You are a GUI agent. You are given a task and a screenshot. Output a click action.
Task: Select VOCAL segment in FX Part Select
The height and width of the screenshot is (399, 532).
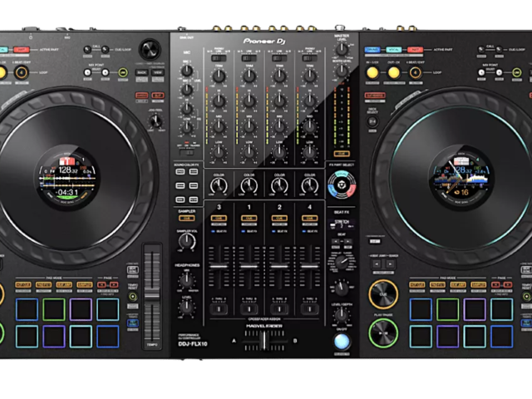pyautogui.click(x=342, y=174)
